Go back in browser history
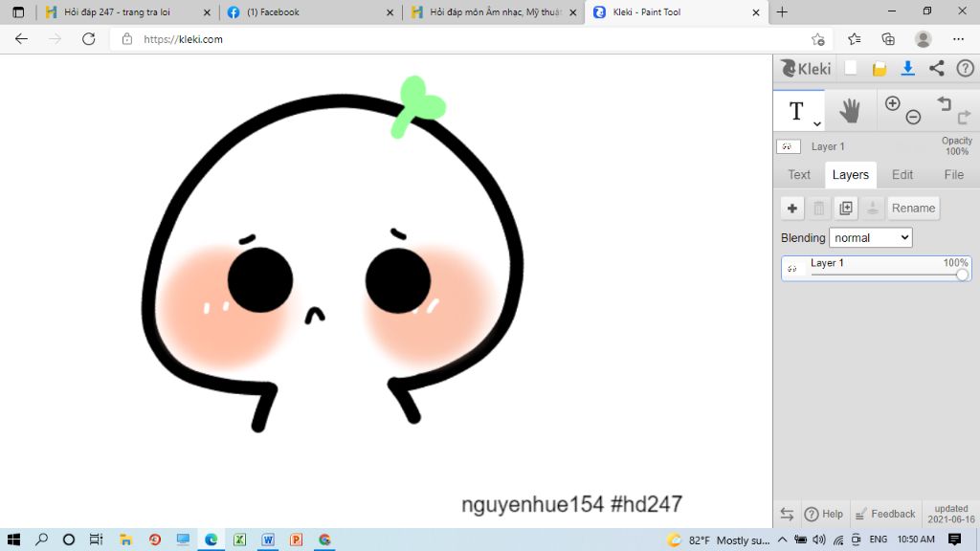This screenshot has height=551, width=980. [x=21, y=38]
